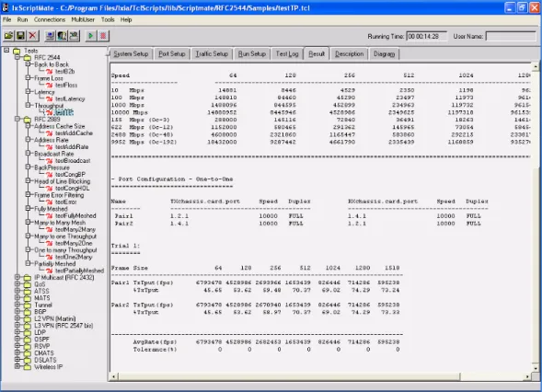Expand the IP Multicast (RFC 2432) node

click(x=17, y=277)
